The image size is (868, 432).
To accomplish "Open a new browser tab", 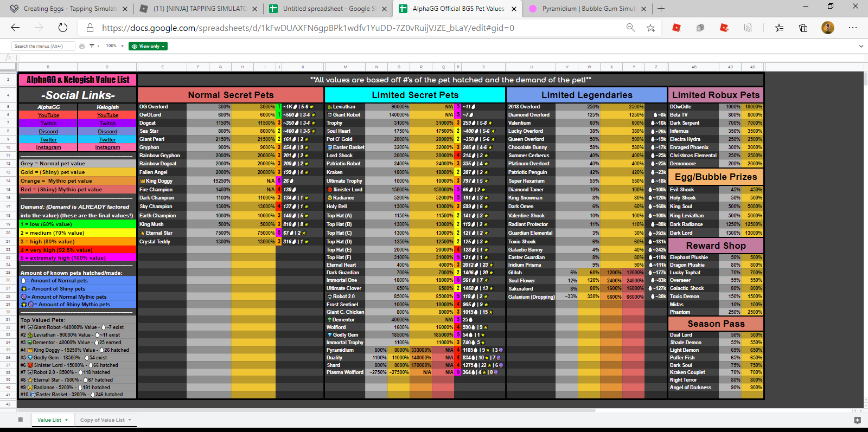I will 661,9.
